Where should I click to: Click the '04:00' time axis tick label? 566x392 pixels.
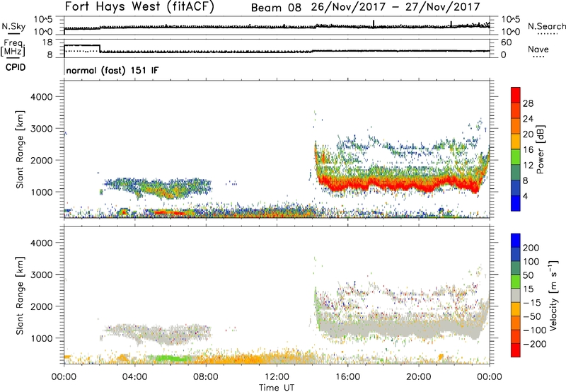(134, 377)
